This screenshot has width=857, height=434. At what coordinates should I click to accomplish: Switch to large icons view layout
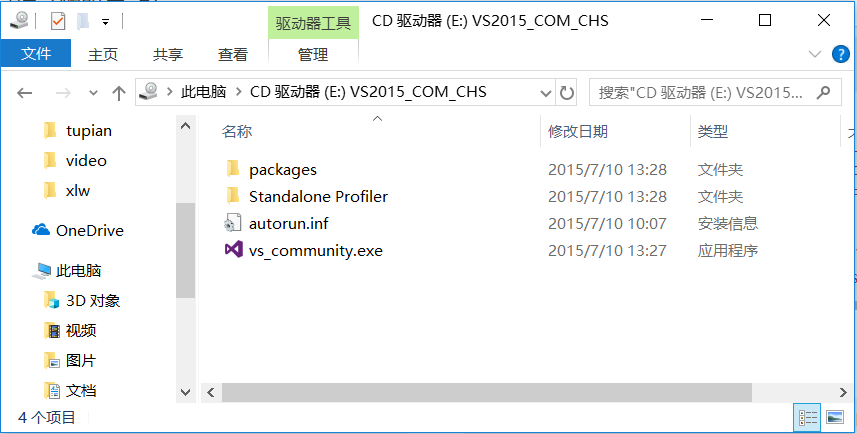point(834,417)
